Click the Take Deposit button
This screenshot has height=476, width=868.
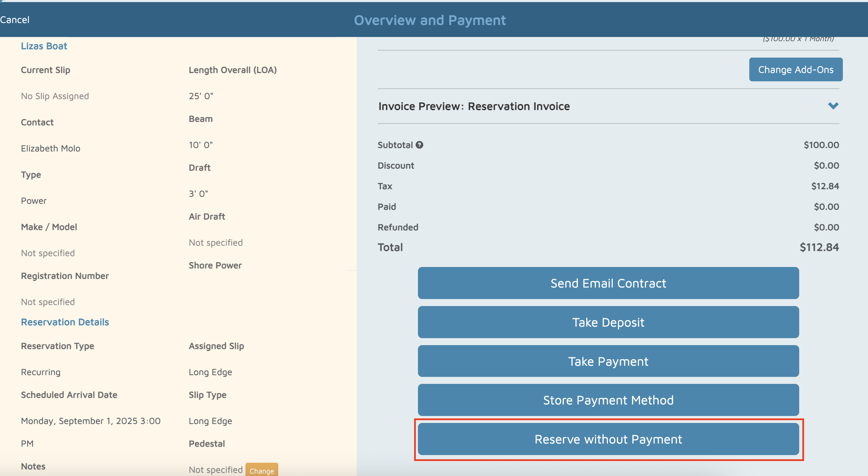coord(608,322)
